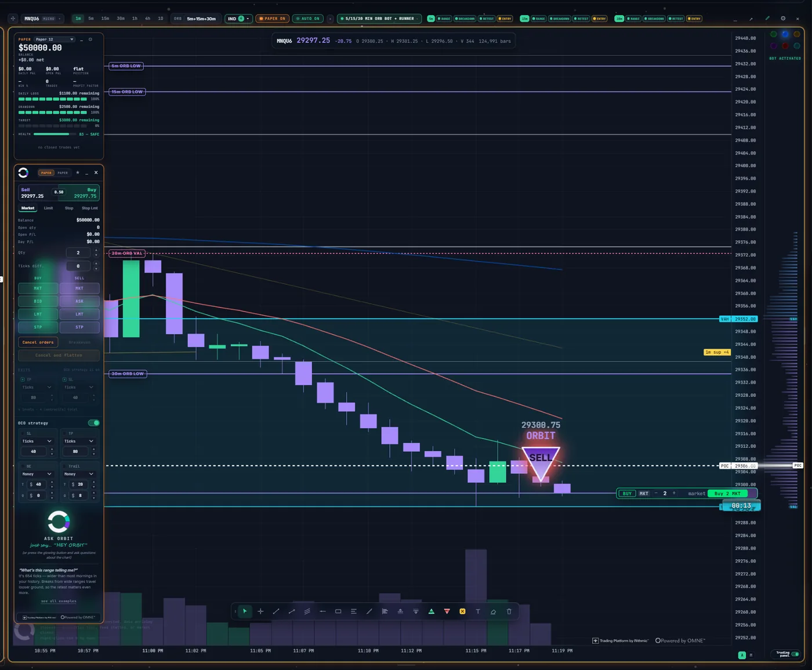Viewport: 812px width, 670px height.
Task: Click the Qty input field
Action: 78,253
